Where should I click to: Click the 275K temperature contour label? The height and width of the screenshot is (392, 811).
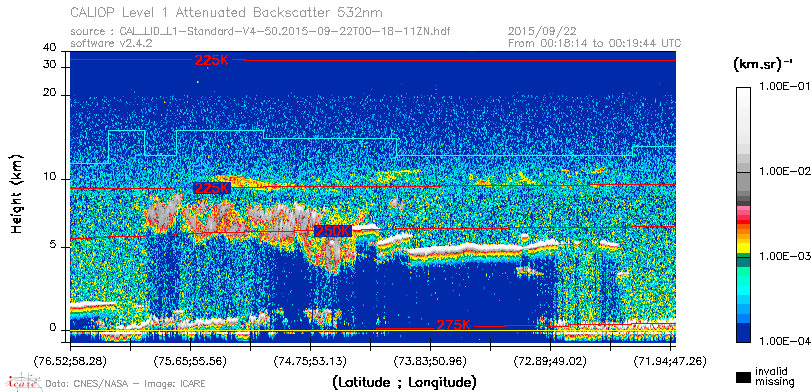pos(454,325)
